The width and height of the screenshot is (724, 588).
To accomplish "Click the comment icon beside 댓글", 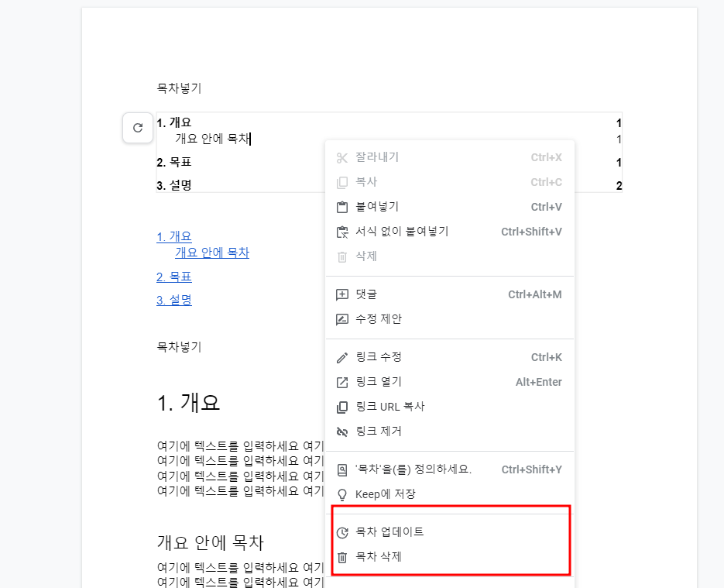I will point(341,294).
